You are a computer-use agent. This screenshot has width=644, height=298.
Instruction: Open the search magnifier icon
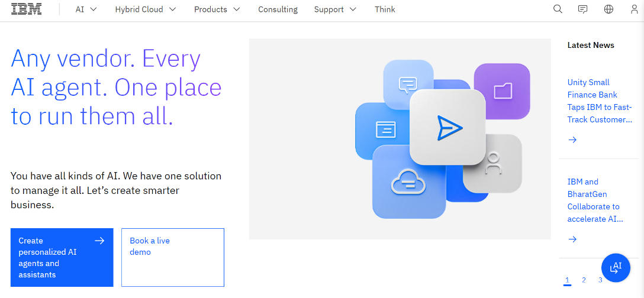(558, 9)
